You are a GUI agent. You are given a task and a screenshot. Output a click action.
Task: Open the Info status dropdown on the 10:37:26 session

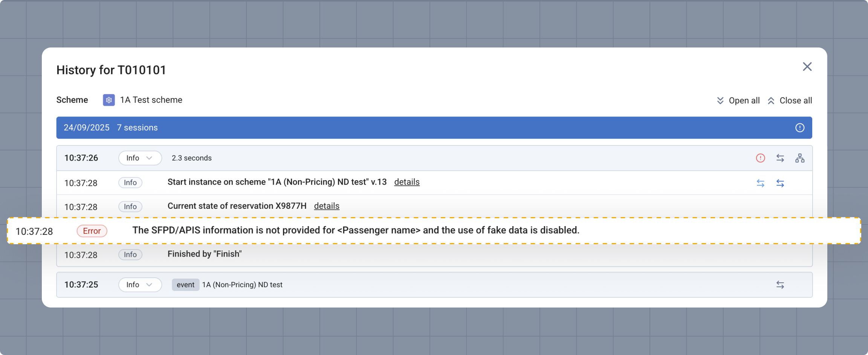tap(140, 158)
